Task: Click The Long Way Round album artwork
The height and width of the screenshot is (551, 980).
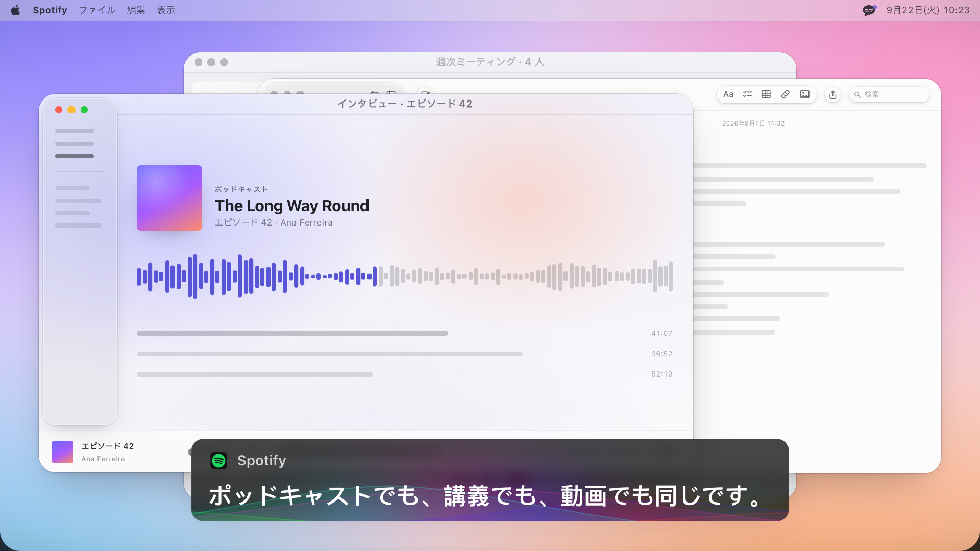Action: tap(169, 198)
